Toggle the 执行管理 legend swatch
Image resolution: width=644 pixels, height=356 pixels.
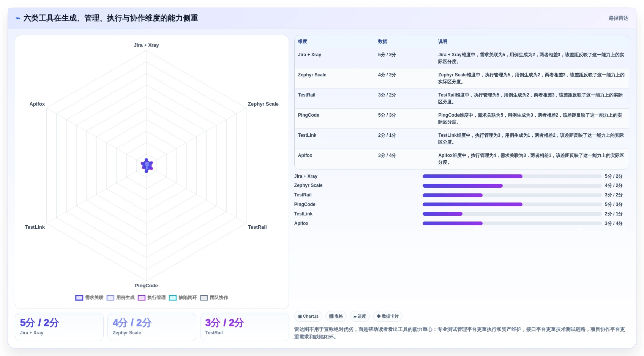[142, 298]
